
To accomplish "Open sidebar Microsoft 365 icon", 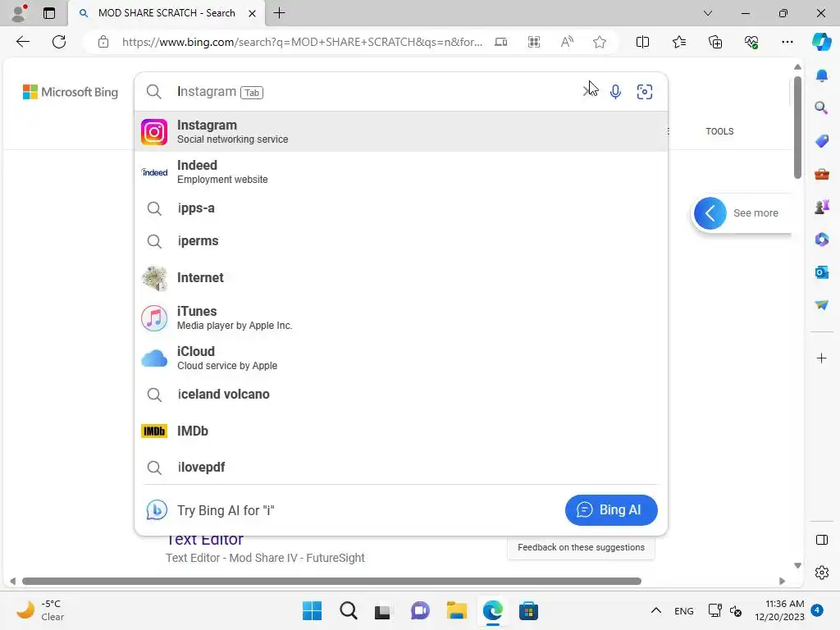I will point(821,240).
